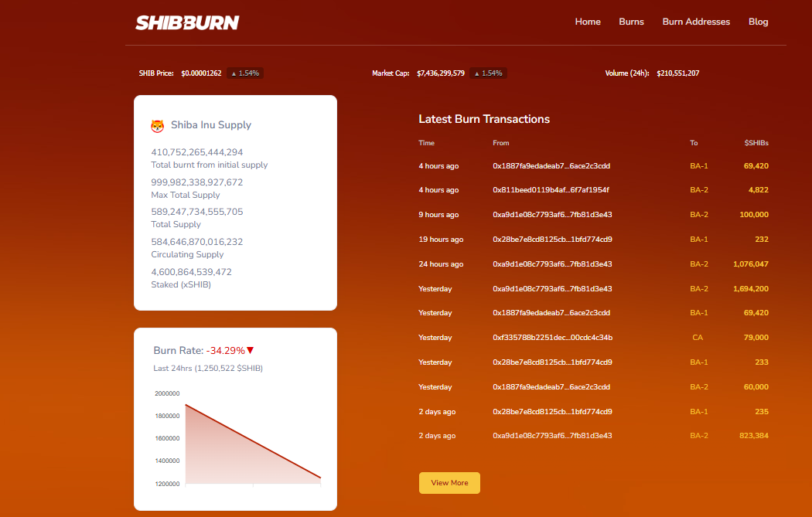Image resolution: width=812 pixels, height=517 pixels.
Task: Click the Market Cap 1.54% change badge
Action: pos(488,73)
